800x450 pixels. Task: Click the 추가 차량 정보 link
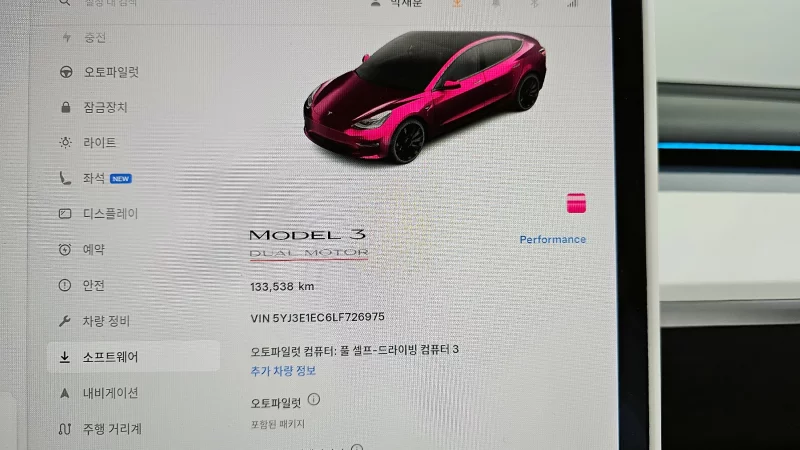pos(283,371)
